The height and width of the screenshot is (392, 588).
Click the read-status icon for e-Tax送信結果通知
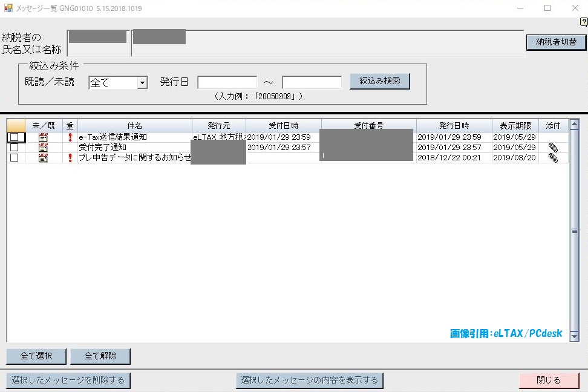(43, 137)
